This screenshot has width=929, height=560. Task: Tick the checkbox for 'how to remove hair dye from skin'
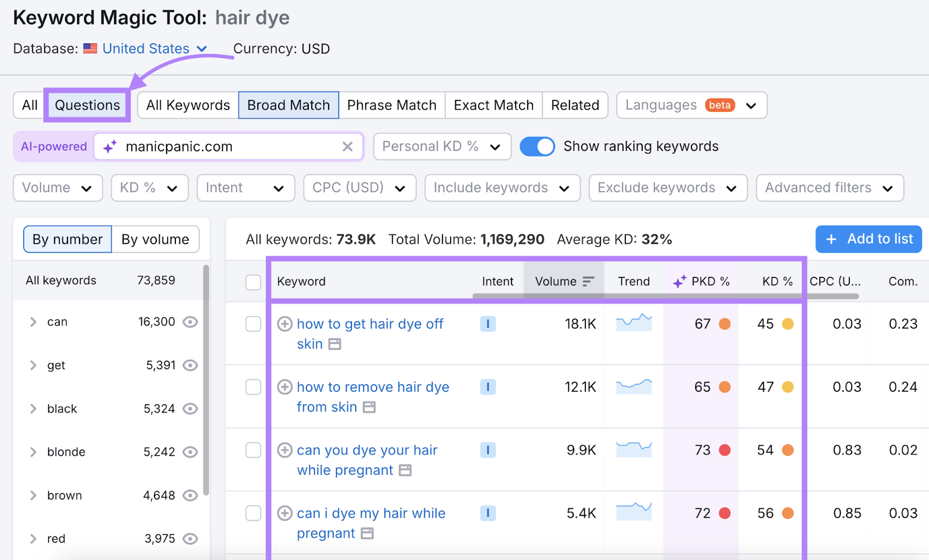tap(253, 387)
